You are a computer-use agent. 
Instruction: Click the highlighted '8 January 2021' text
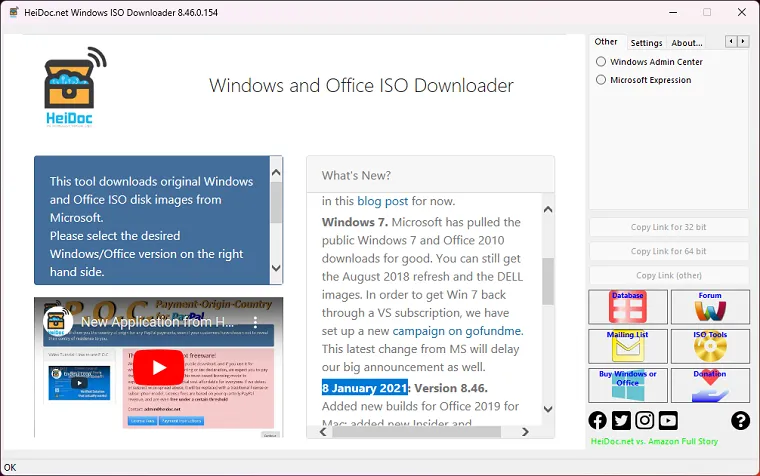tap(364, 388)
